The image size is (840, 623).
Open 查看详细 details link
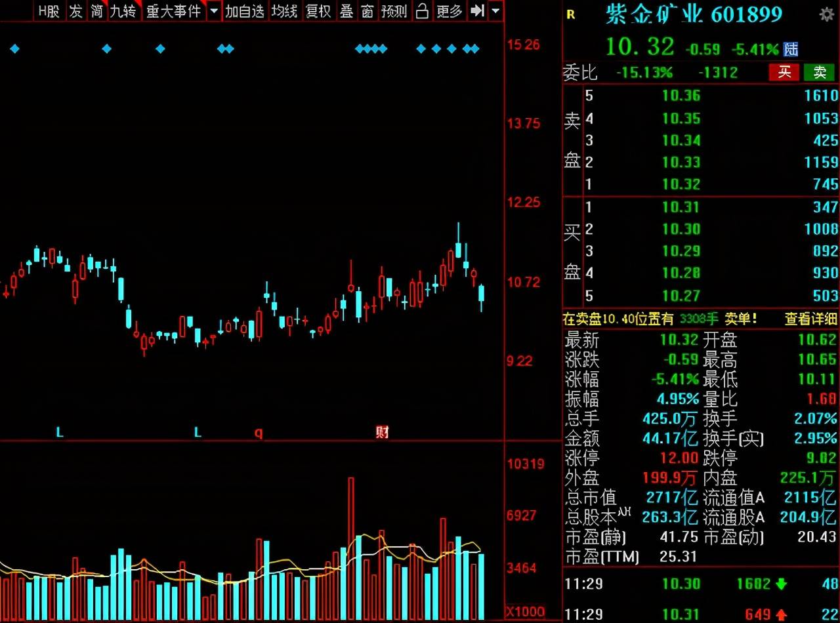point(810,319)
